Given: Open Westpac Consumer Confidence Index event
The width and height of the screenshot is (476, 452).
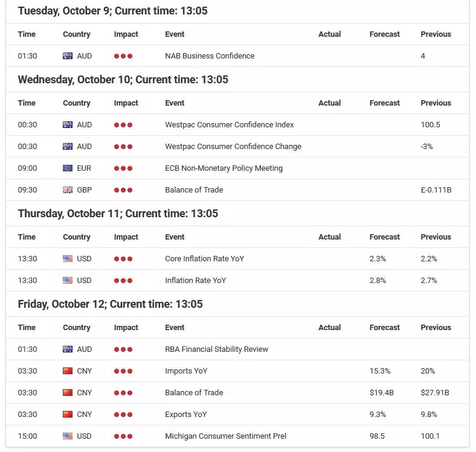Looking at the screenshot, I should tap(229, 125).
